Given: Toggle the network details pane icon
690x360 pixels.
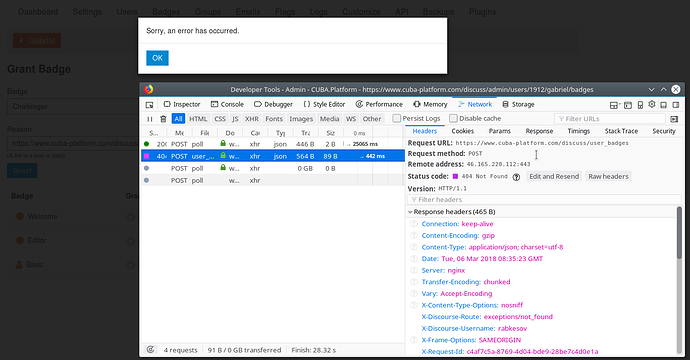Looking at the screenshot, I should pos(674,119).
